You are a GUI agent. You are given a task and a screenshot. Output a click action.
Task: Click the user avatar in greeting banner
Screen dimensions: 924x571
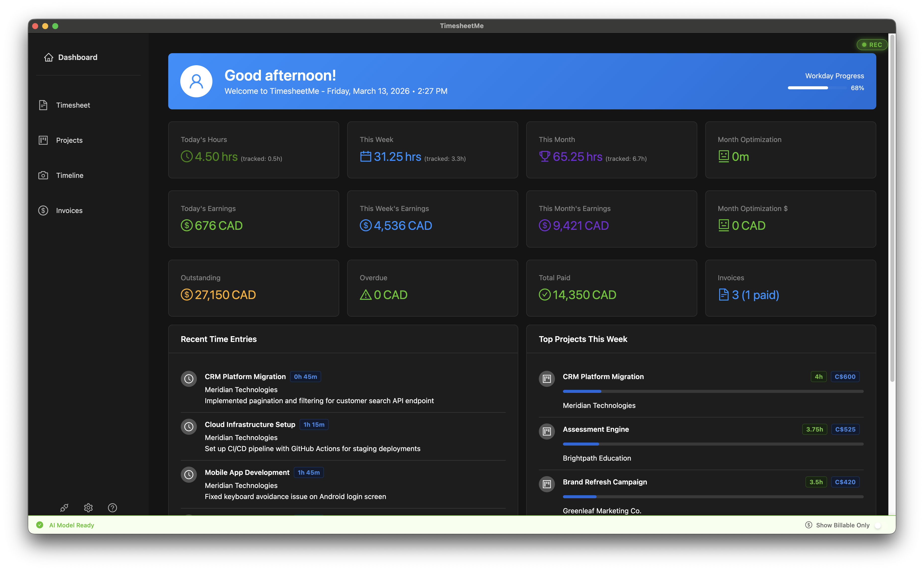pos(196,81)
